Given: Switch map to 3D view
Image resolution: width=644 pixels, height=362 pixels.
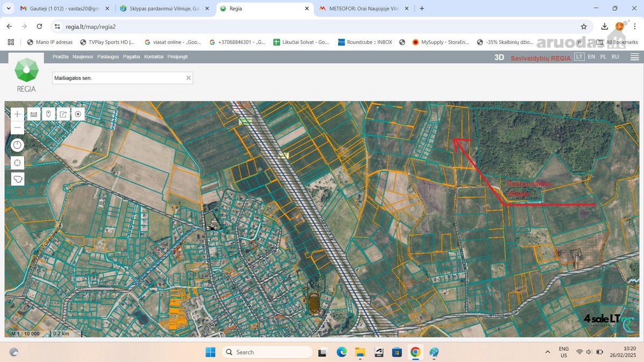Looking at the screenshot, I should click(499, 57).
